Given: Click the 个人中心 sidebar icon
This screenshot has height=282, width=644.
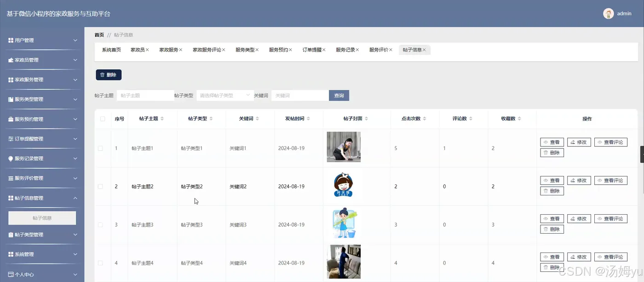Looking at the screenshot, I should pos(11,274).
